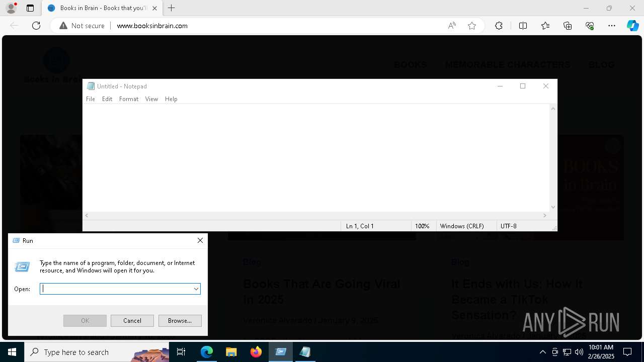Click the taskbar search box

pos(97,352)
